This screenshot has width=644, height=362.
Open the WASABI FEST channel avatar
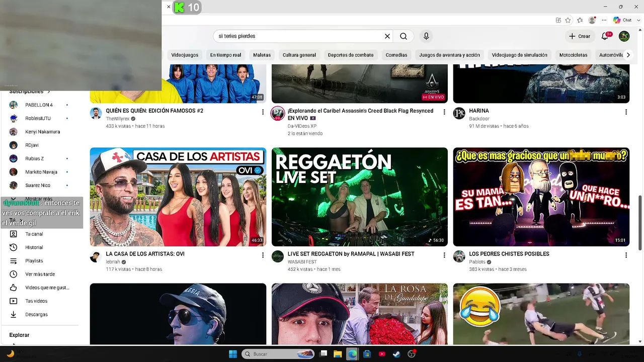click(278, 256)
